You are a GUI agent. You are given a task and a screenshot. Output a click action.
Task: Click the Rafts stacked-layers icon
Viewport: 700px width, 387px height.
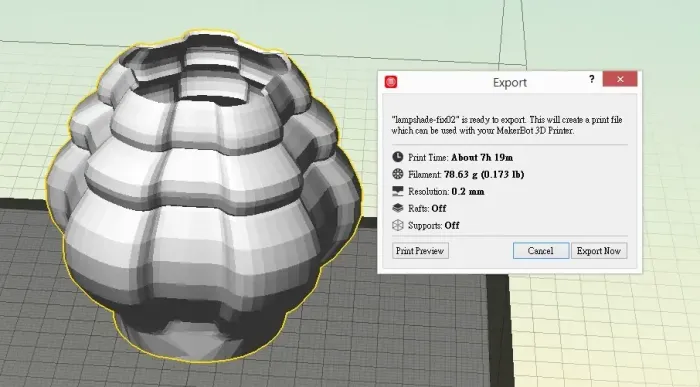[x=397, y=208]
